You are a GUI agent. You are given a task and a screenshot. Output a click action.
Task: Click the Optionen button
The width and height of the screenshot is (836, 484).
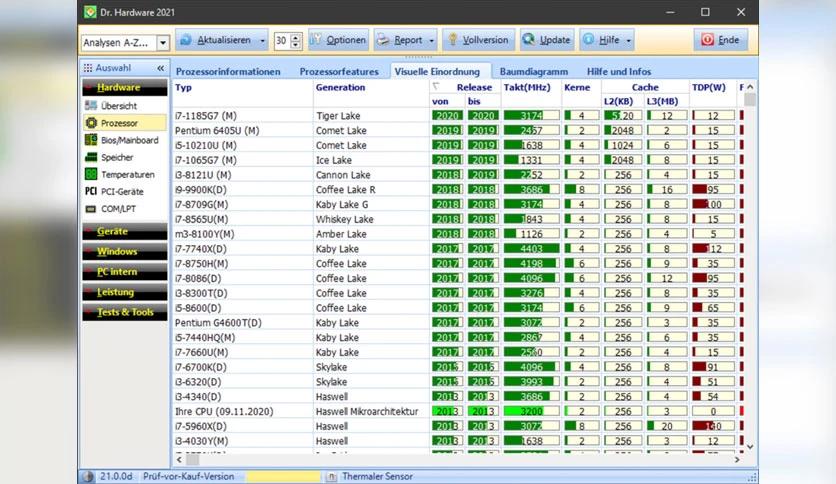(x=339, y=40)
